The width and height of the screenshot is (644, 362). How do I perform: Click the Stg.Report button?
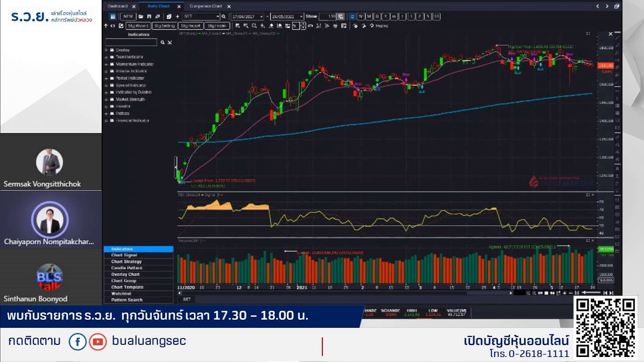191,26
